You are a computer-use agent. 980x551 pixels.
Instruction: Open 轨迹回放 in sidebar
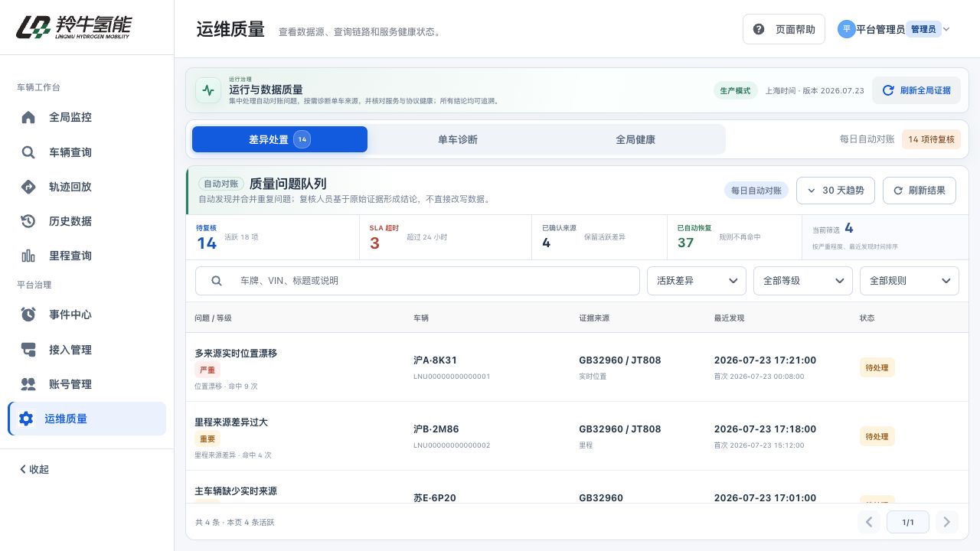tap(87, 187)
